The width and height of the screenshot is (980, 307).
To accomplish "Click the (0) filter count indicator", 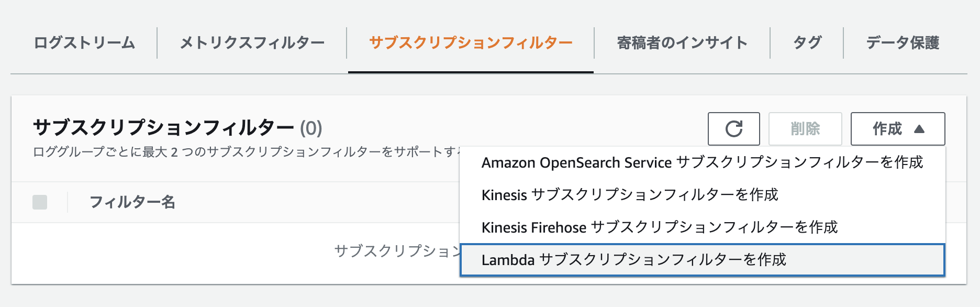I will point(311,128).
